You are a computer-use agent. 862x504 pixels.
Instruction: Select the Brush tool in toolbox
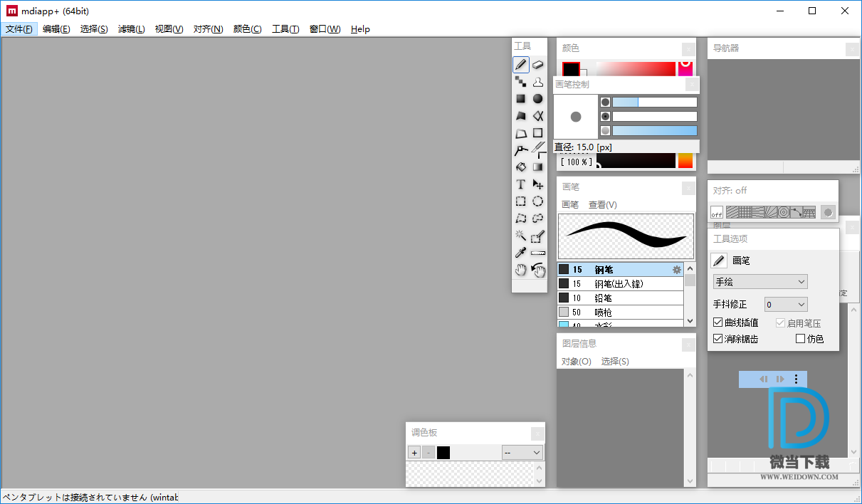(521, 65)
